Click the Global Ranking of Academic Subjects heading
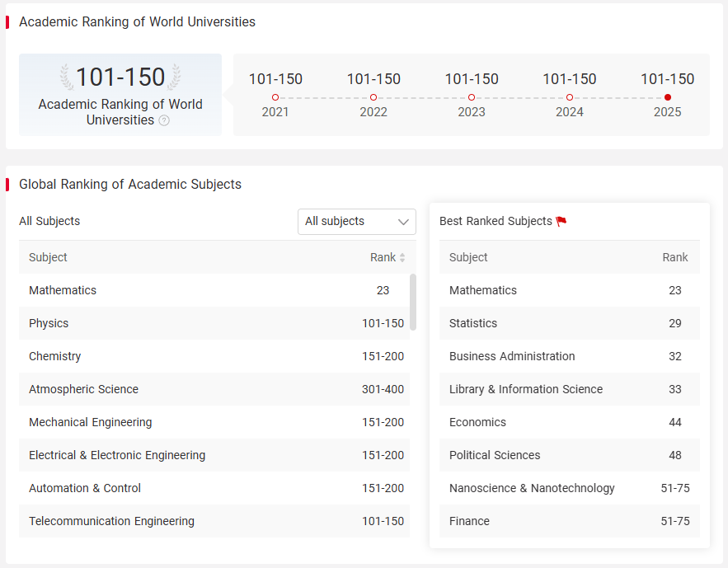728x568 pixels. pyautogui.click(x=130, y=184)
